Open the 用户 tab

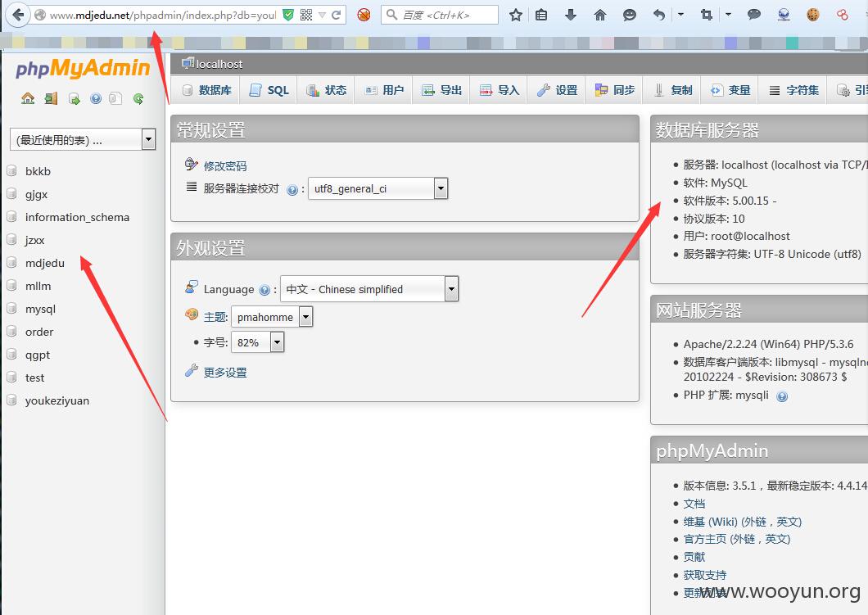click(x=384, y=90)
